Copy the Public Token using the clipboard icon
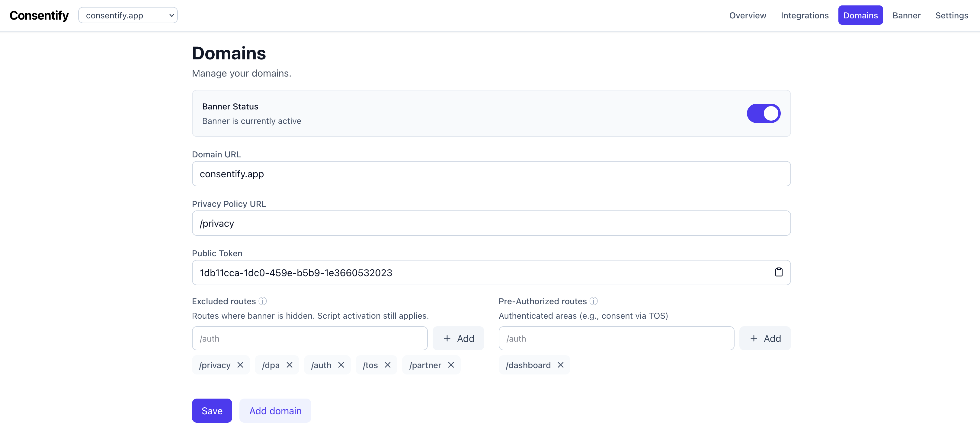Image resolution: width=980 pixels, height=442 pixels. click(x=779, y=272)
